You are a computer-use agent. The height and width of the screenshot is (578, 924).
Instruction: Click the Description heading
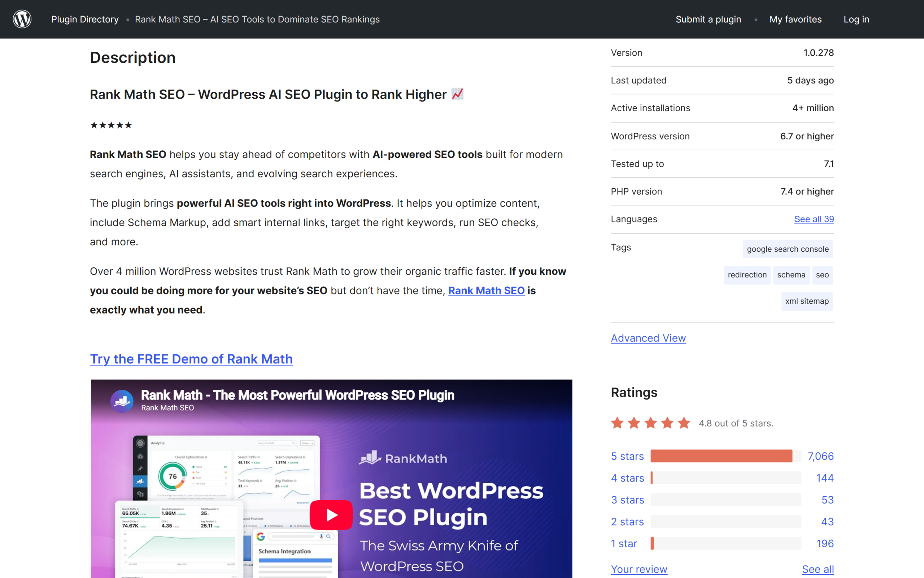(132, 57)
